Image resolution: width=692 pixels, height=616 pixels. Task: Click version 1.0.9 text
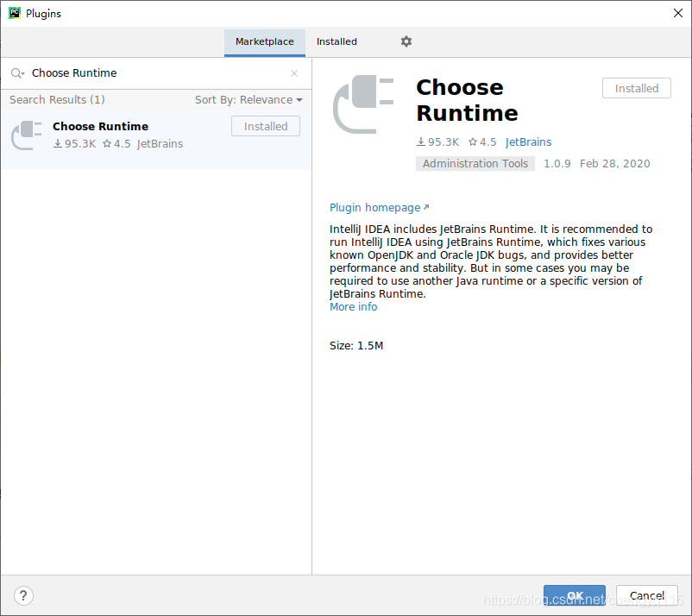tap(557, 164)
